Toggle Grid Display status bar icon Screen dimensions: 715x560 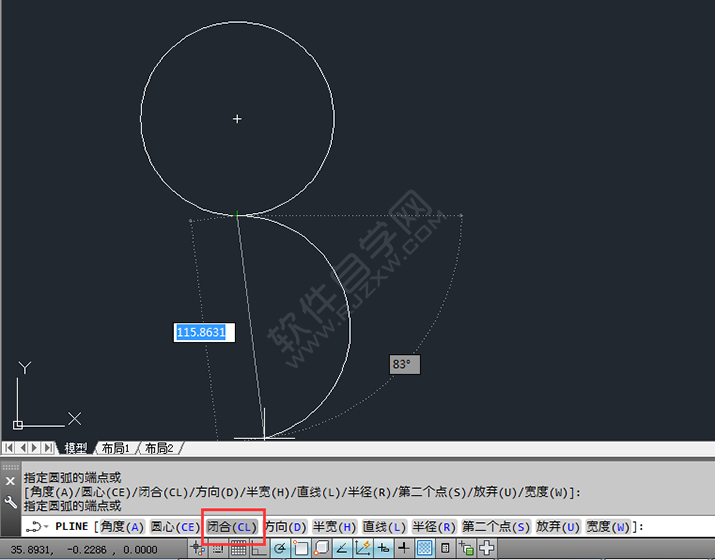pos(238,548)
